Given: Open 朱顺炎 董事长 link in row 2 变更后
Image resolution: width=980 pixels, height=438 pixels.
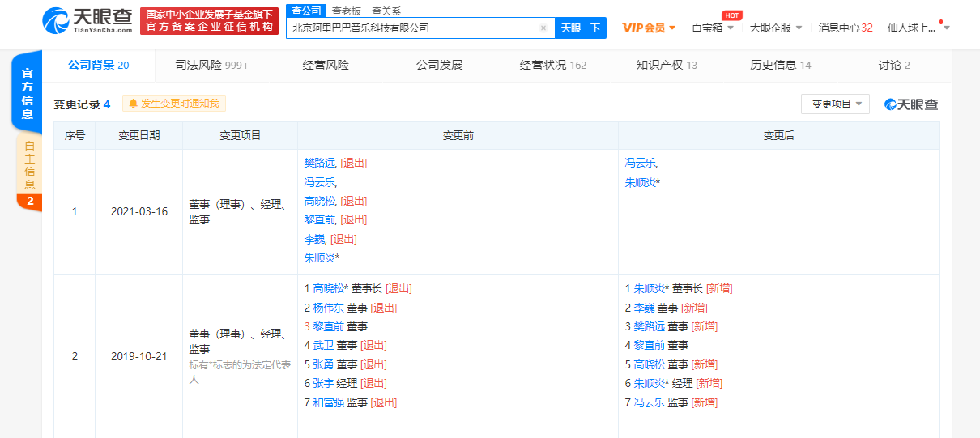Looking at the screenshot, I should (x=651, y=288).
